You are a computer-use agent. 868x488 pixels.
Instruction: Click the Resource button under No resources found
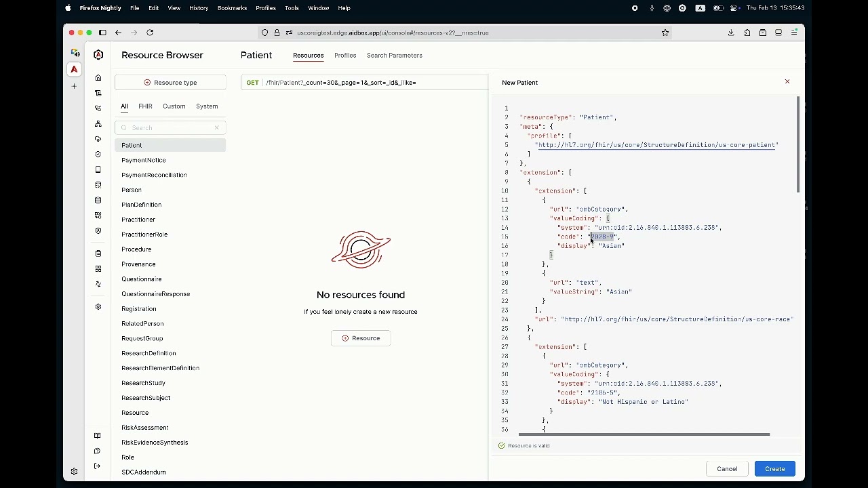coord(361,338)
